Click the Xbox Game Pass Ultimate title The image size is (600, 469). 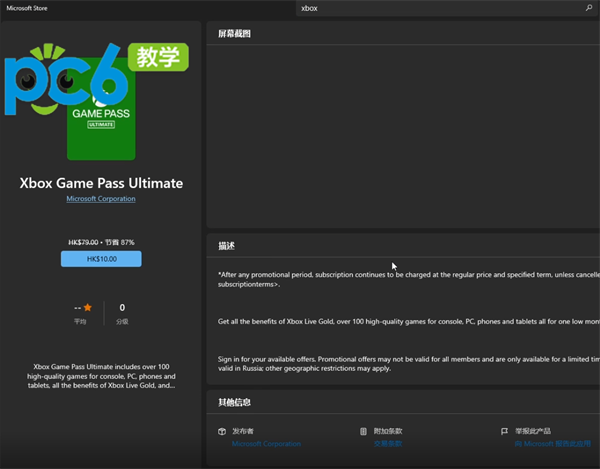pyautogui.click(x=101, y=183)
